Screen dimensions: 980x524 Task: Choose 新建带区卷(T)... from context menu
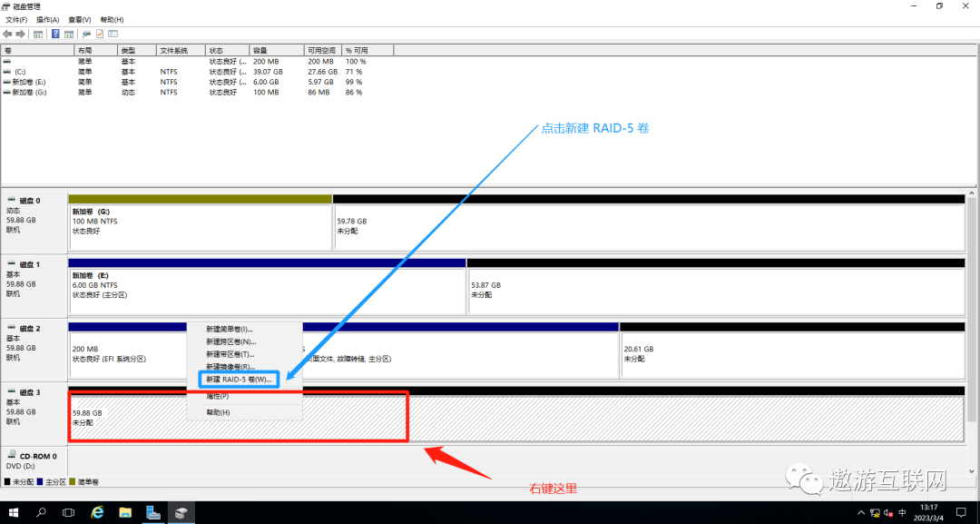point(245,354)
